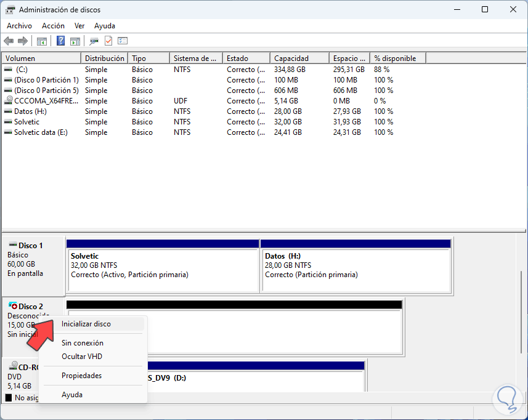Sort by the Capacidad column header

pyautogui.click(x=299, y=59)
